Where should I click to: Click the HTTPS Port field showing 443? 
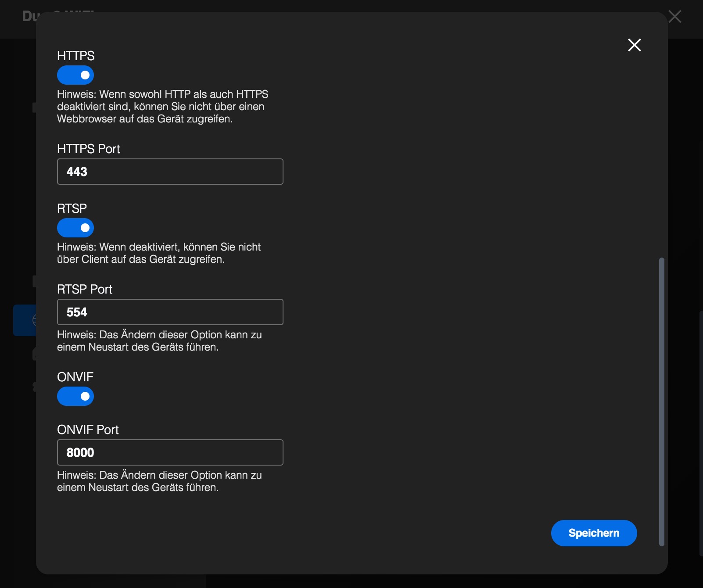(170, 172)
